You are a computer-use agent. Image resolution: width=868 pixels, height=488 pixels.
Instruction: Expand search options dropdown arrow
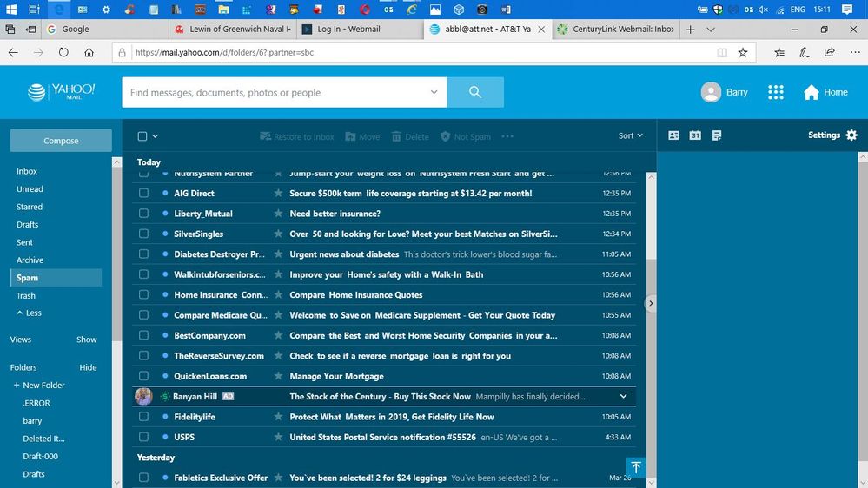pyautogui.click(x=434, y=92)
